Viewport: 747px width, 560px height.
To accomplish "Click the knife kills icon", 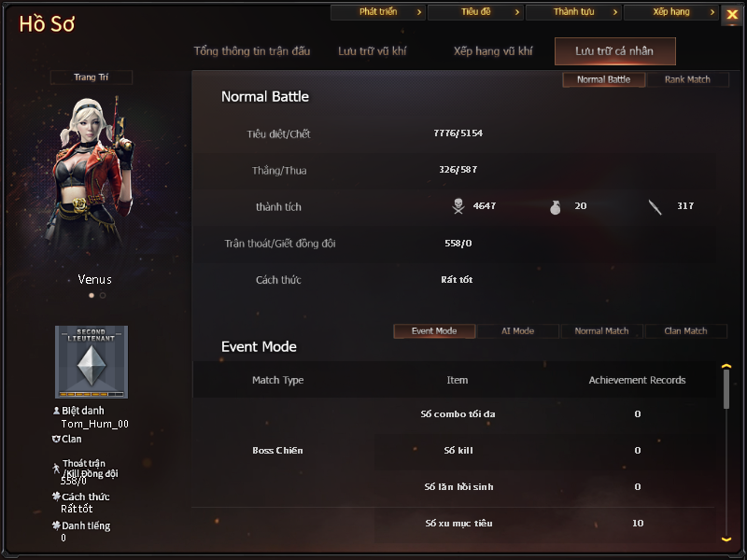I will click(x=655, y=207).
